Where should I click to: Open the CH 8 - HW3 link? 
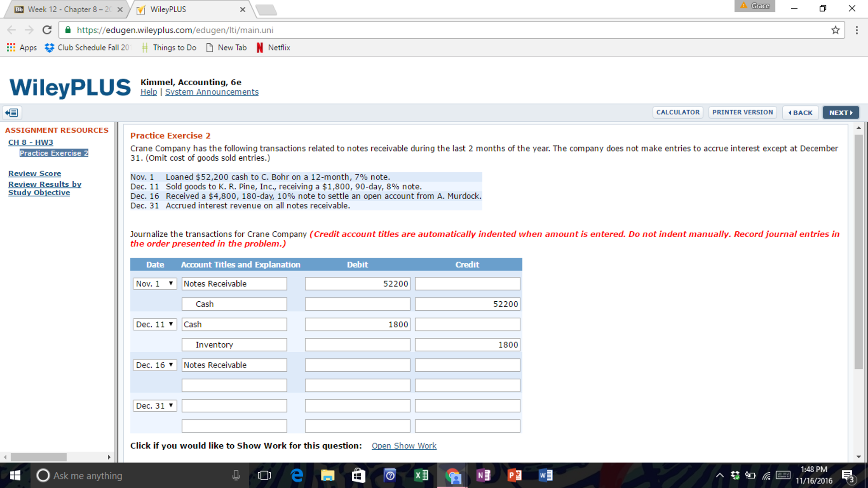click(31, 142)
